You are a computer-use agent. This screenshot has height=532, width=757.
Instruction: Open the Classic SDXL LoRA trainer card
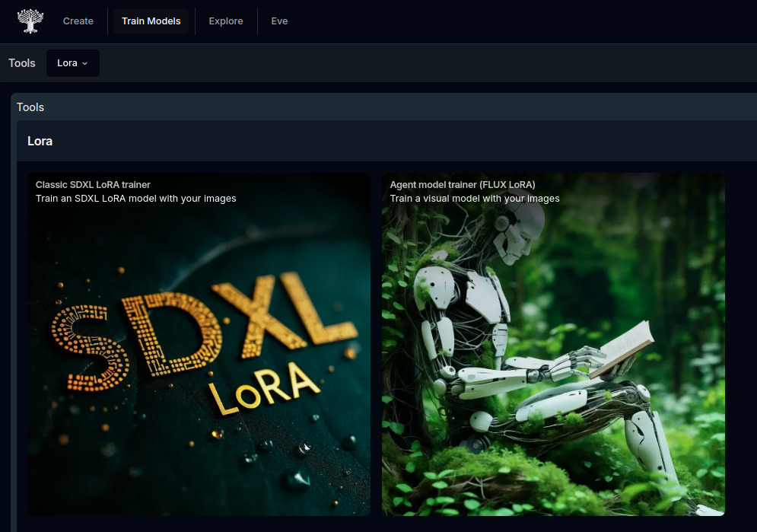pos(199,344)
